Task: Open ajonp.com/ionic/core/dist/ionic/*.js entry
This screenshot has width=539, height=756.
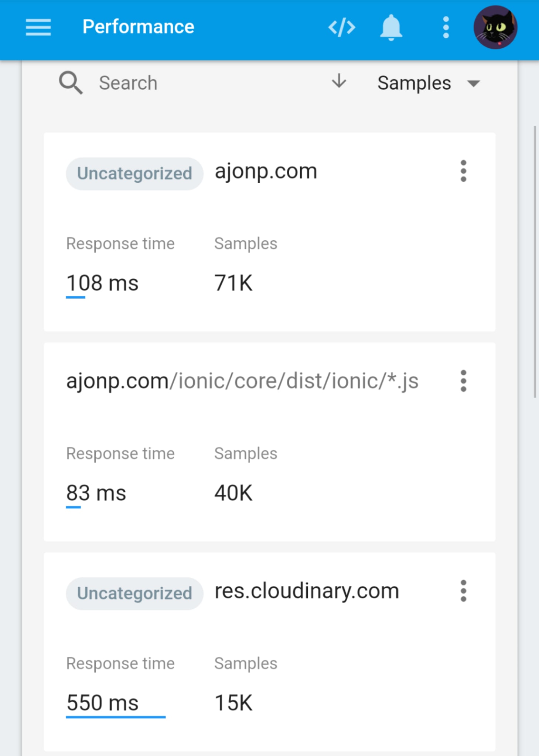Action: (242, 381)
